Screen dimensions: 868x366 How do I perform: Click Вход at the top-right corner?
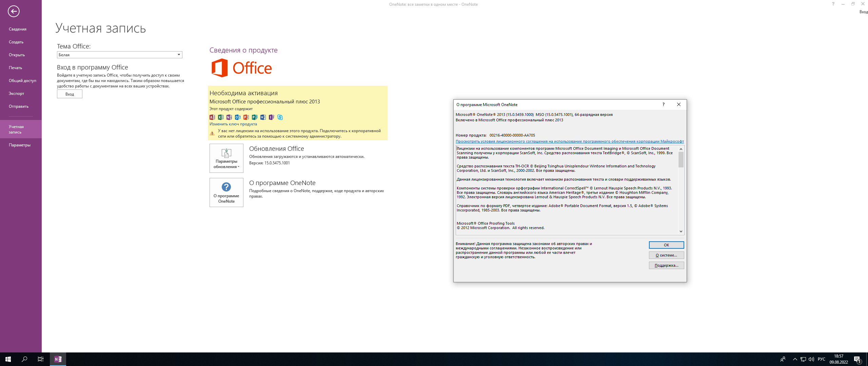[864, 12]
